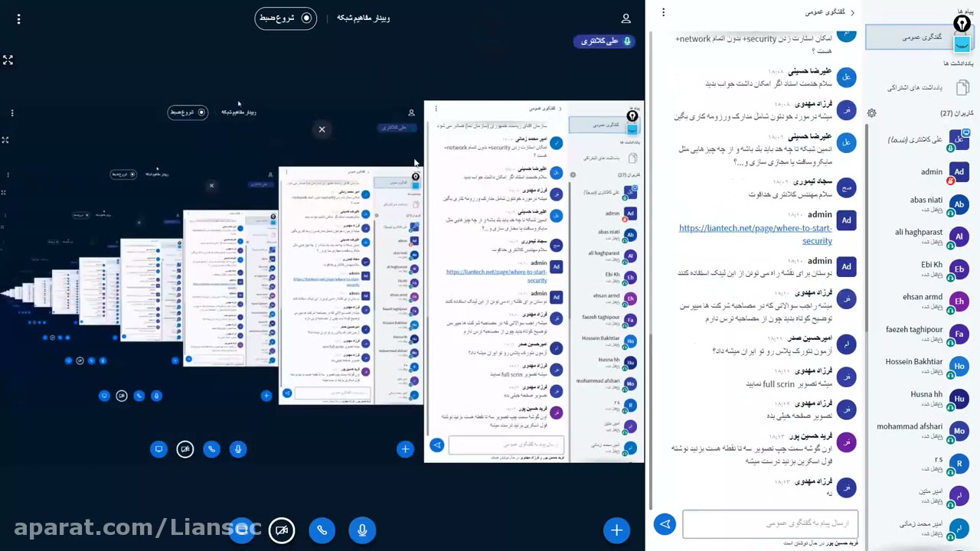This screenshot has height=551, width=980.
Task: Toggle screen sharing in bottom toolbar
Action: pyautogui.click(x=241, y=530)
